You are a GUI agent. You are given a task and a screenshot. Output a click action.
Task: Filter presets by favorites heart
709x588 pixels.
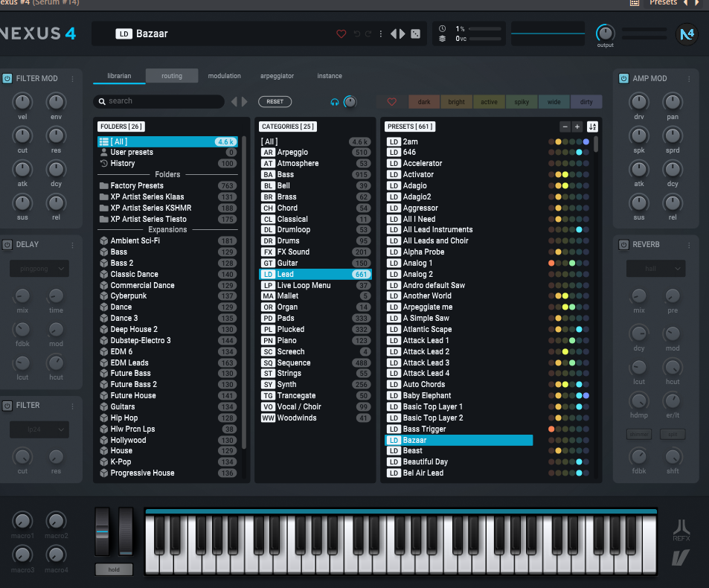pyautogui.click(x=392, y=102)
